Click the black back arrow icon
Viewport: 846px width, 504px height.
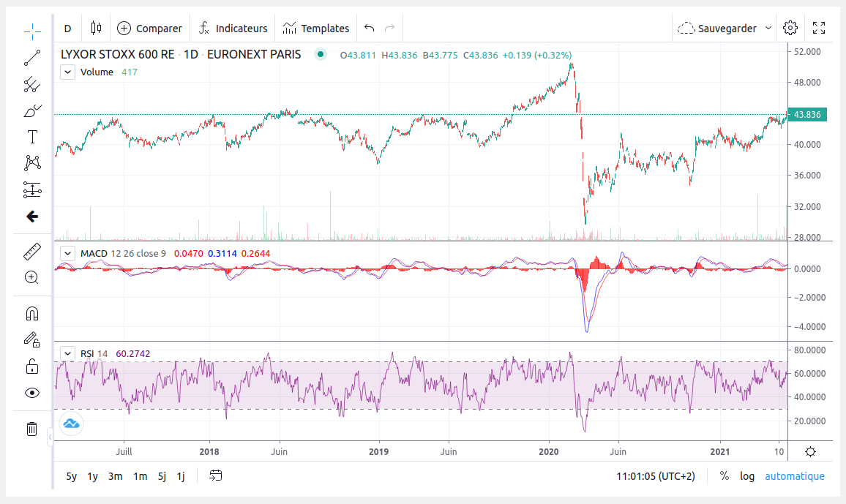coord(32,217)
